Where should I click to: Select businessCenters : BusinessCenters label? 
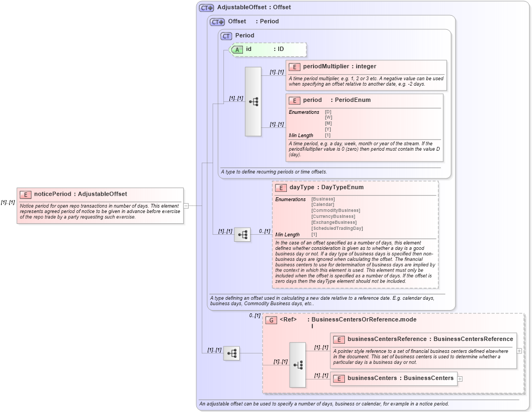400,378
